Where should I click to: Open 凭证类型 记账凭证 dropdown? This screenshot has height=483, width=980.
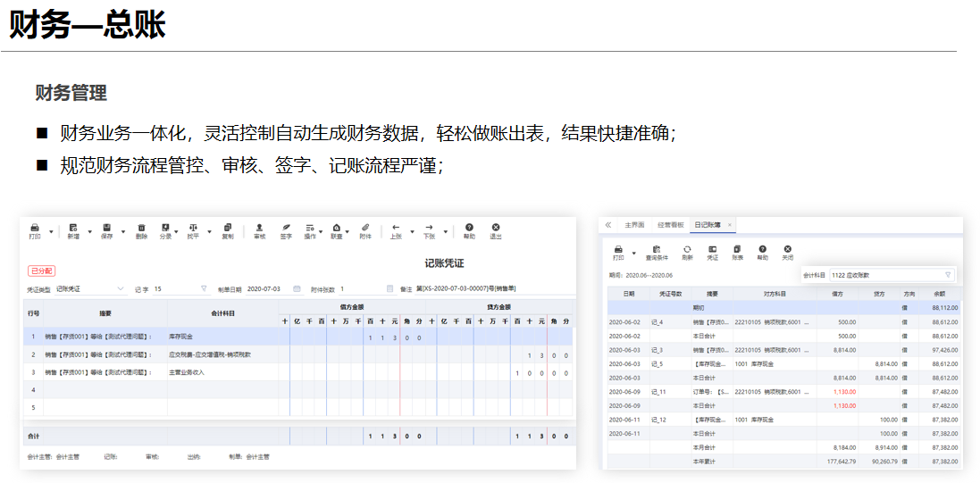pos(90,289)
